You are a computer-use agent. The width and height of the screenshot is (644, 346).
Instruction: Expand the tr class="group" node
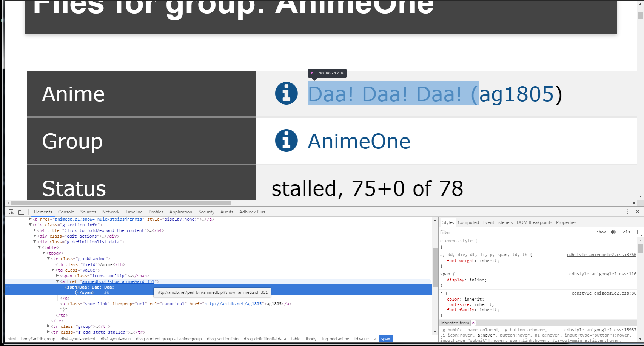pyautogui.click(x=48, y=326)
